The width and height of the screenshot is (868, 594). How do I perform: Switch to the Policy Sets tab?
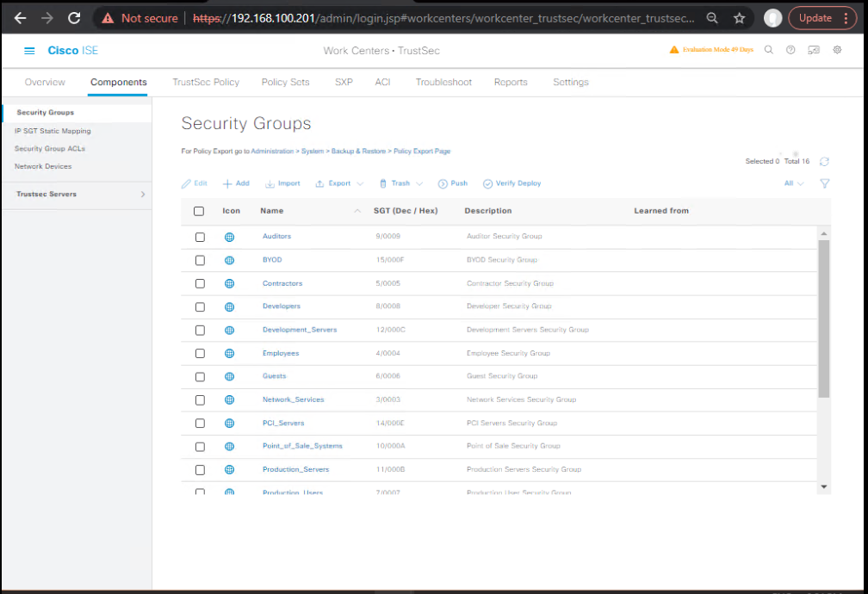(x=286, y=82)
